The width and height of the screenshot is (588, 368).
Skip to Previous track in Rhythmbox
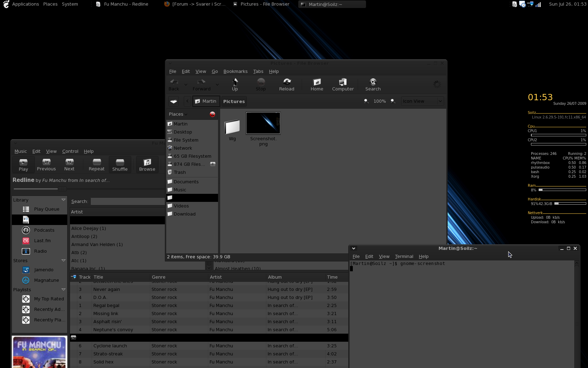click(x=46, y=164)
